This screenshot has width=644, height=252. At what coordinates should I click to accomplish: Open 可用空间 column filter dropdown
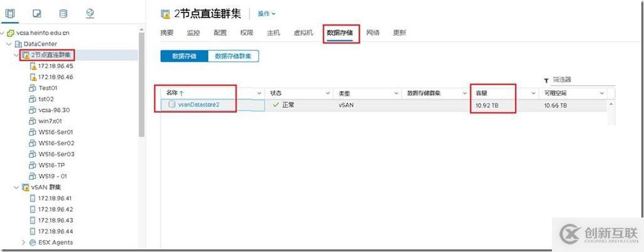tap(601, 93)
